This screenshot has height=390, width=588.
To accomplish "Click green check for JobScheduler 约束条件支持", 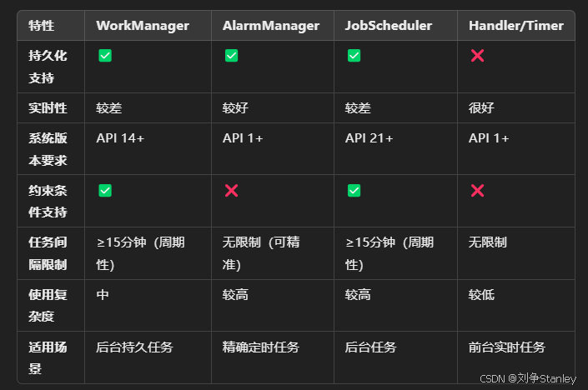I will pyautogui.click(x=354, y=190).
